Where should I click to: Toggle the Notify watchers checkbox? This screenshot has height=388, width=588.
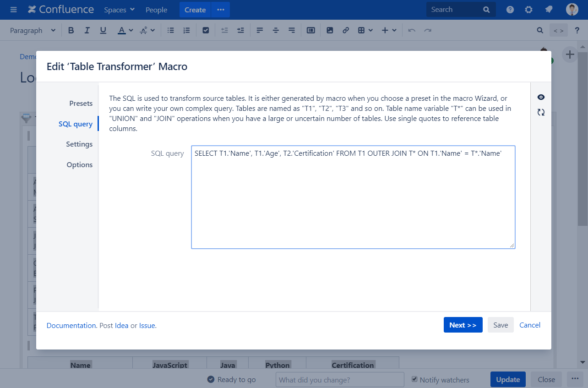click(x=414, y=379)
